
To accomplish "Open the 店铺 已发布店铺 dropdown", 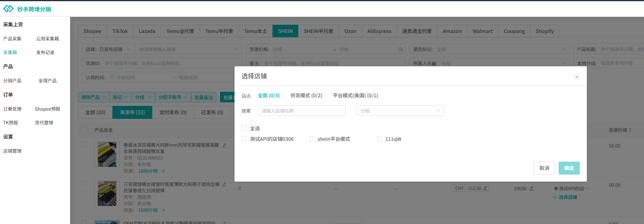I will coord(108,49).
